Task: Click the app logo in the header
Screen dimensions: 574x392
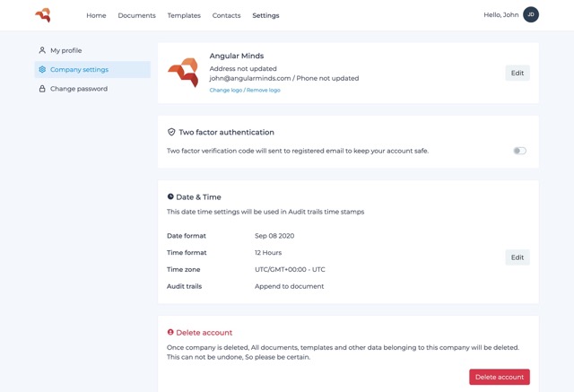Action: (42, 15)
